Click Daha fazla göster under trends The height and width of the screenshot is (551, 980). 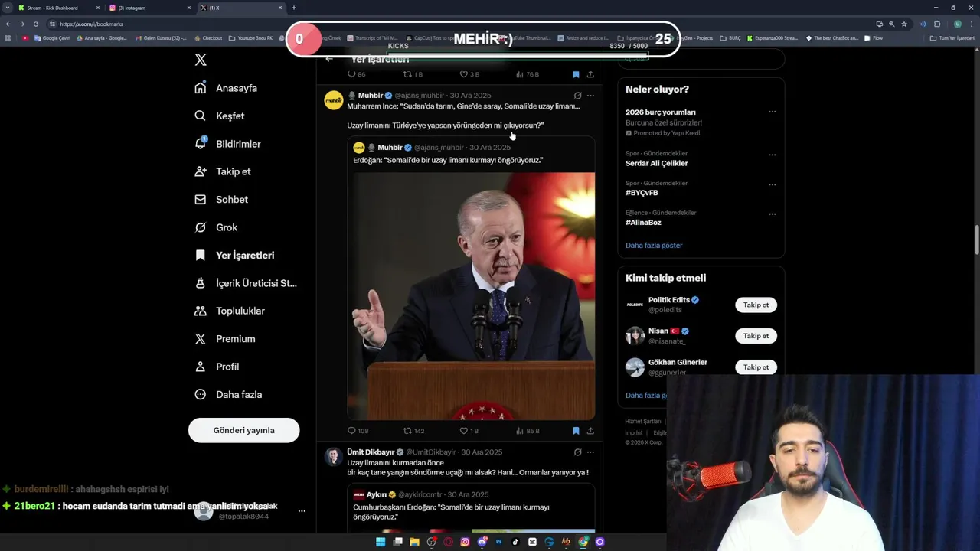click(654, 246)
